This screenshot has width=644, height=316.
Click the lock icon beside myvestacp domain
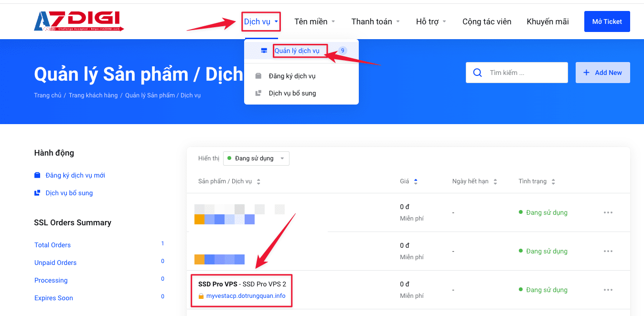pyautogui.click(x=201, y=296)
